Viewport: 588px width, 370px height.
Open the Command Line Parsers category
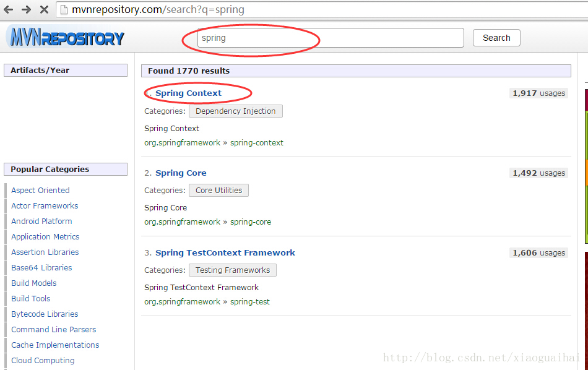(54, 330)
